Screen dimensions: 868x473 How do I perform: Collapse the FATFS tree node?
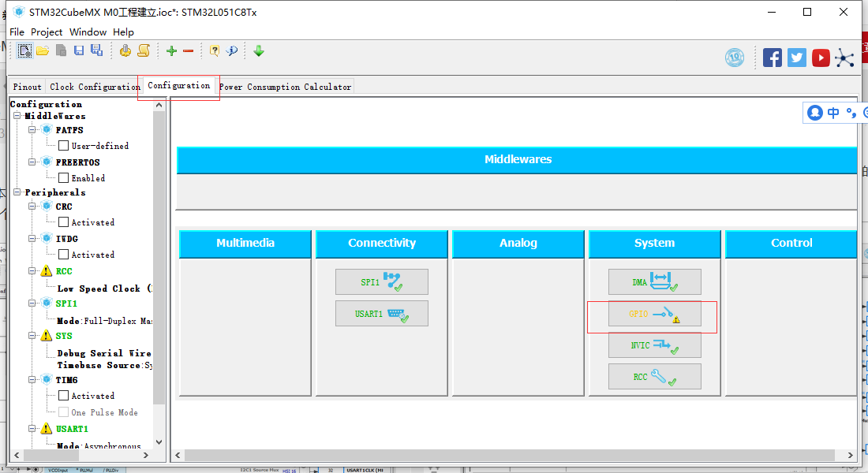pos(32,130)
